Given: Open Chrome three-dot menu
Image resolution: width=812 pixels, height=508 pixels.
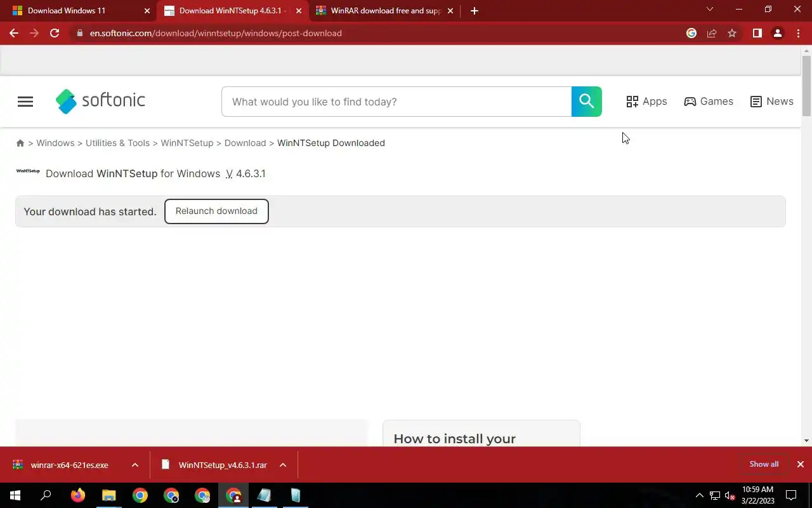Looking at the screenshot, I should [799, 33].
